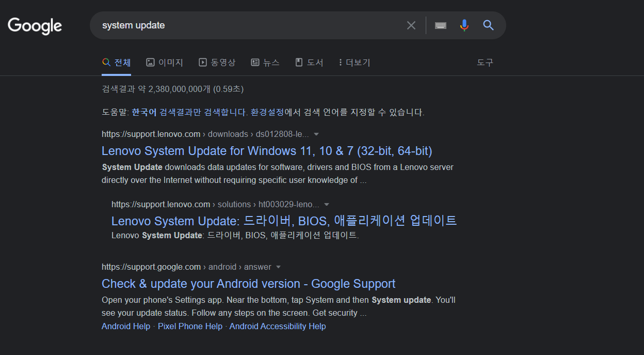Open the 도서 tab
Screen dimensions: 644x355
coord(309,63)
